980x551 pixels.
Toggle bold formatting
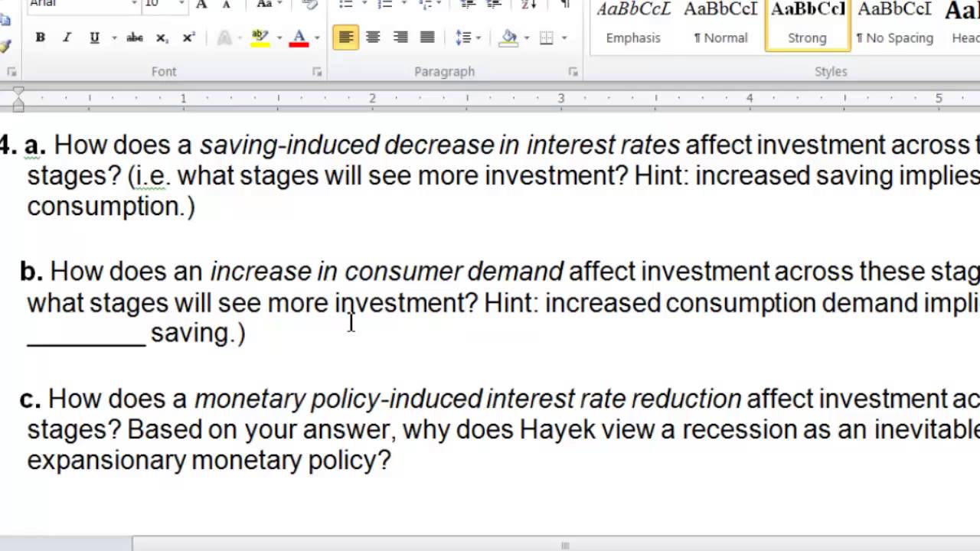pyautogui.click(x=40, y=37)
